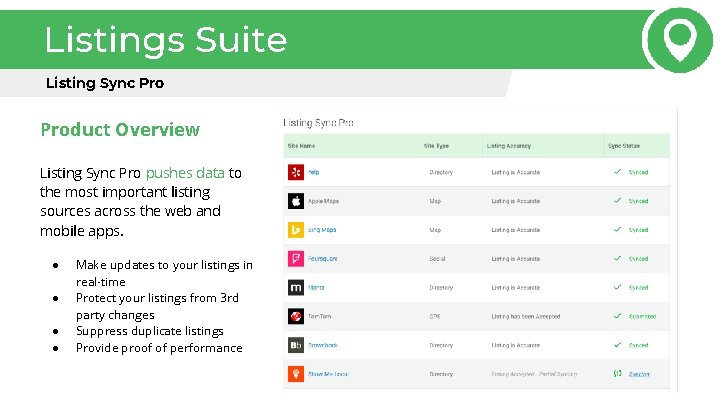Click the map pin icon in header
The width and height of the screenshot is (720, 405).
click(x=680, y=41)
